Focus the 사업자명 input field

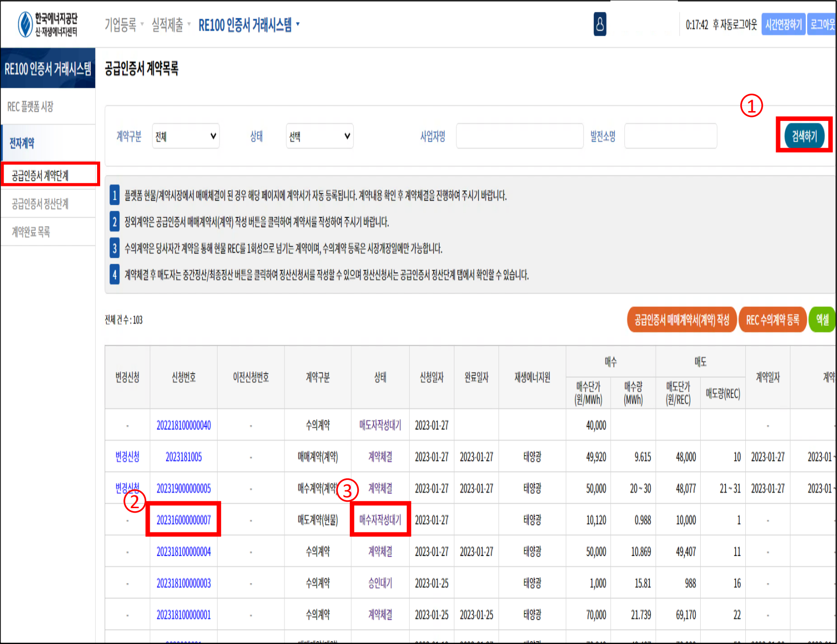[519, 136]
